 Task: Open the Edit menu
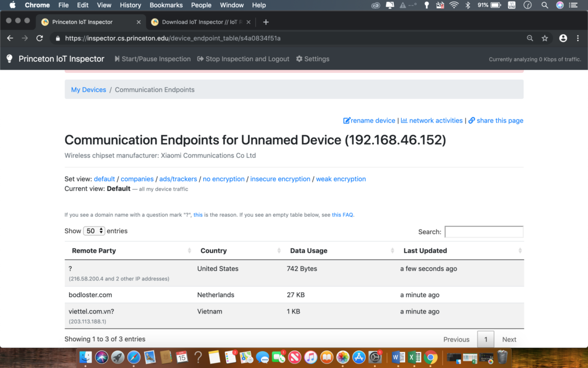click(82, 5)
